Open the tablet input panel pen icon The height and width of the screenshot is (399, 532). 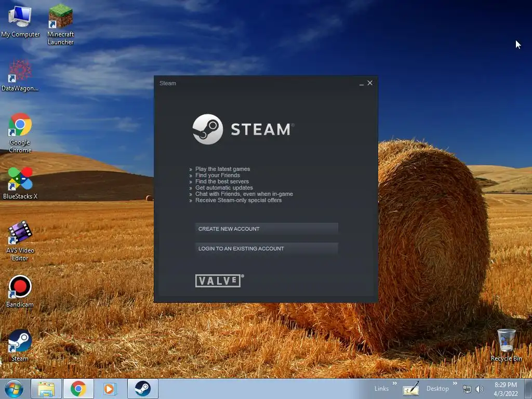pyautogui.click(x=411, y=389)
